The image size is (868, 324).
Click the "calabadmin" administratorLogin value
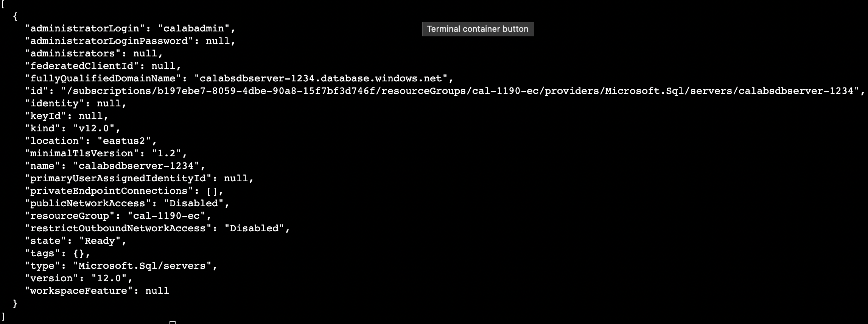[x=194, y=28]
